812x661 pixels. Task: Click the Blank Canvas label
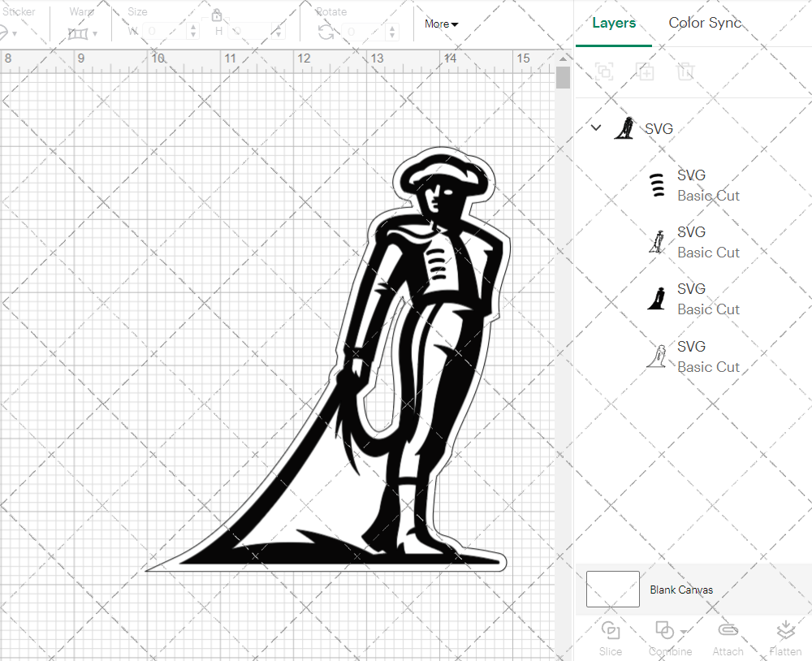tap(681, 590)
